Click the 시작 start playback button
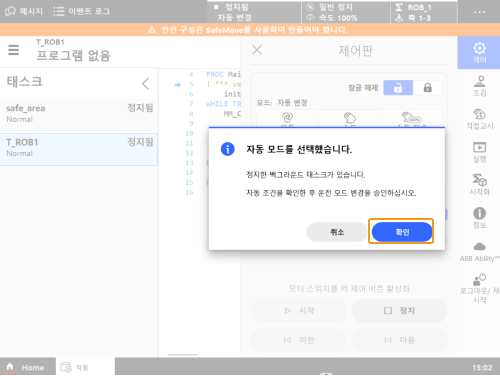 tap(299, 310)
